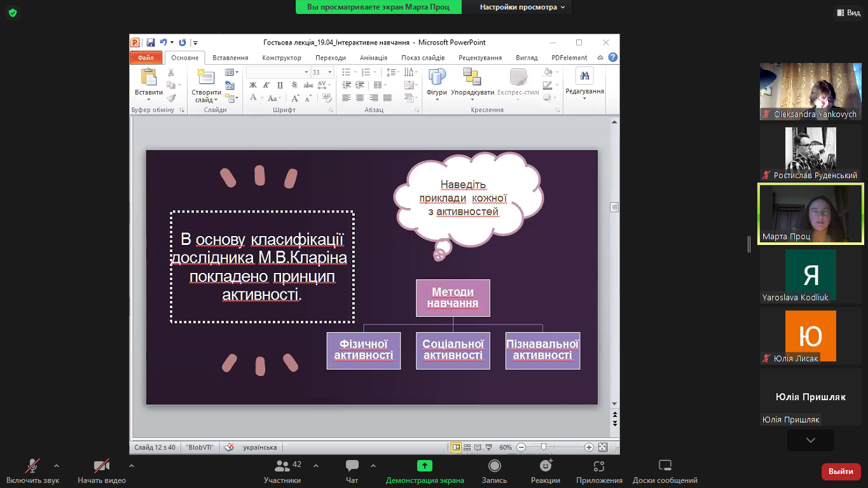Screen dimensions: 868x488
Task: Select Marta Proc's video thumbnail
Action: [811, 214]
